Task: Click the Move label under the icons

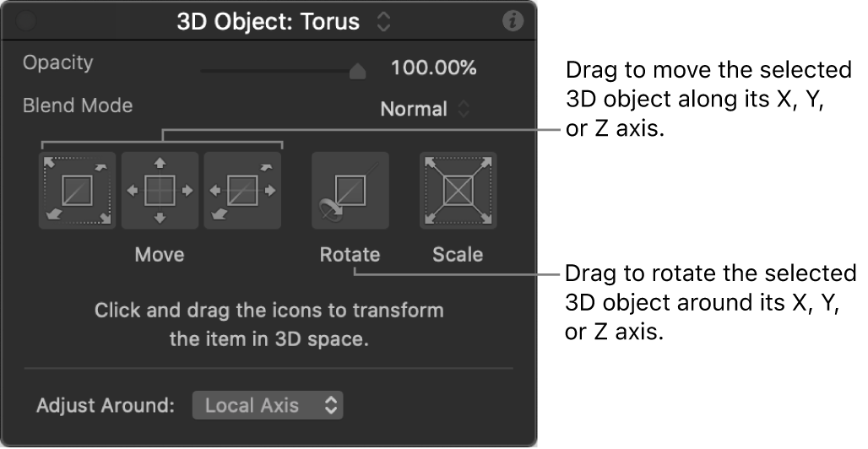Action: tap(160, 254)
